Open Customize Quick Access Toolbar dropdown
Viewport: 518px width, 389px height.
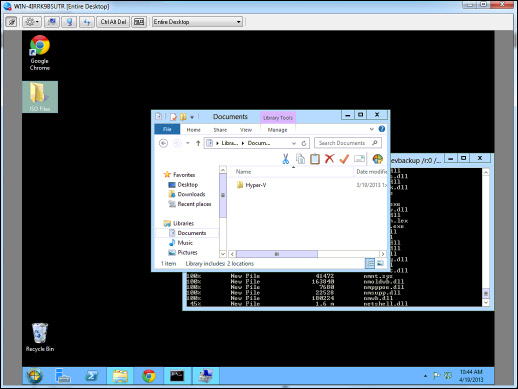(192, 117)
